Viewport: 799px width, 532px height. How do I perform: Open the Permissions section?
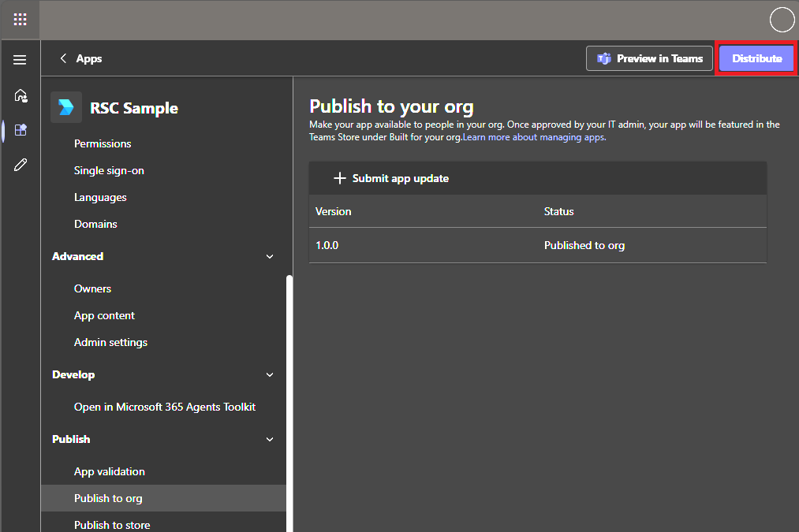pyautogui.click(x=103, y=143)
